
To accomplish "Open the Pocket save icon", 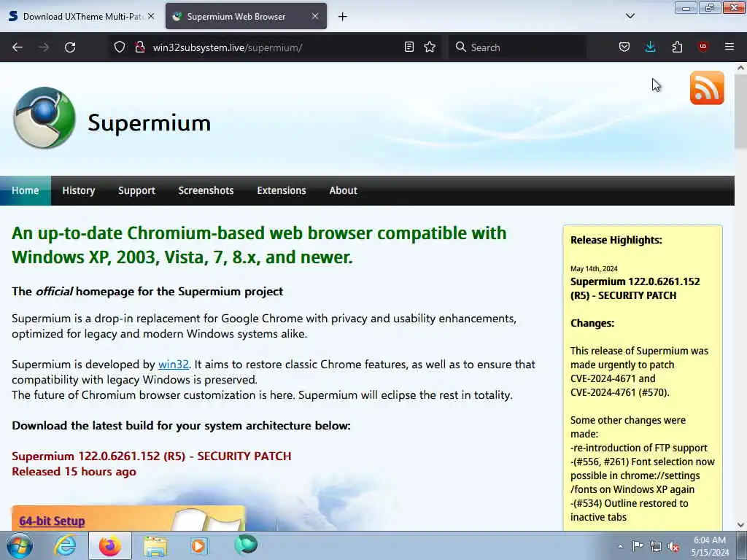I will [624, 47].
